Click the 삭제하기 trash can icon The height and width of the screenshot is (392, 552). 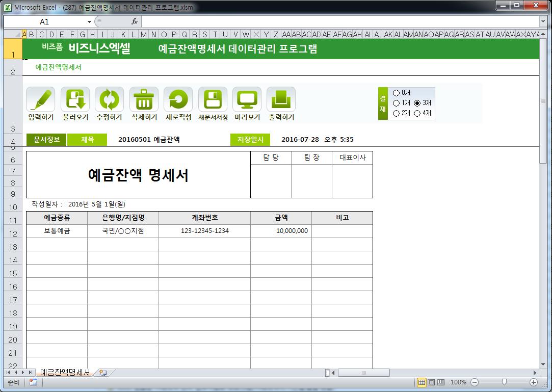point(144,99)
